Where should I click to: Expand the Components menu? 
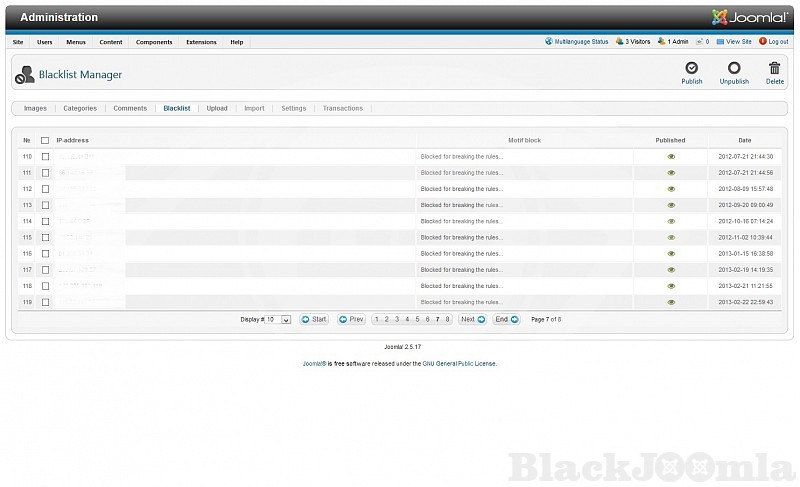pos(154,42)
